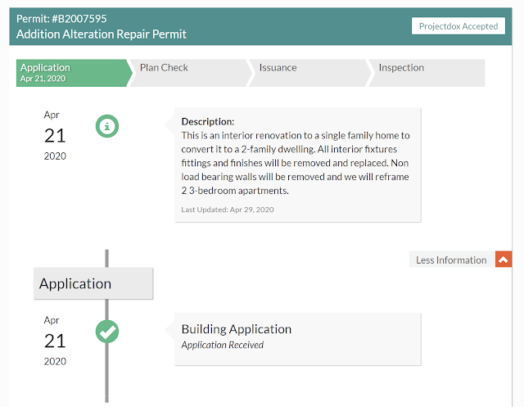Viewport: 524px width, 420px height.
Task: Click the Projectdox Accepted button
Action: [458, 26]
